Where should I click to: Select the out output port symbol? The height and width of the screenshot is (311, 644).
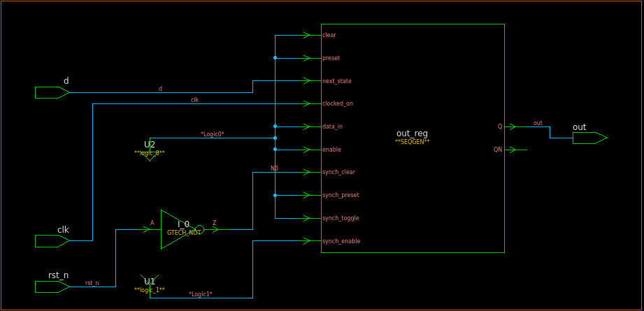(589, 138)
